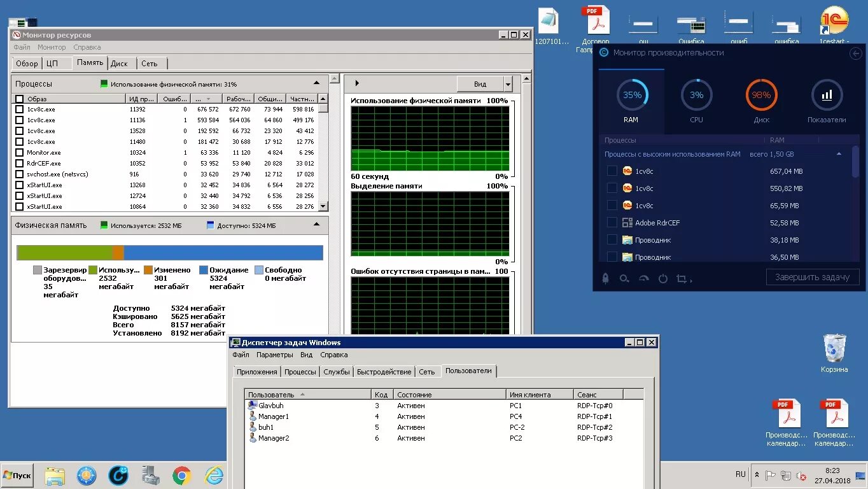Click the RU language indicator
Image resolution: width=868 pixels, height=489 pixels.
pos(740,474)
